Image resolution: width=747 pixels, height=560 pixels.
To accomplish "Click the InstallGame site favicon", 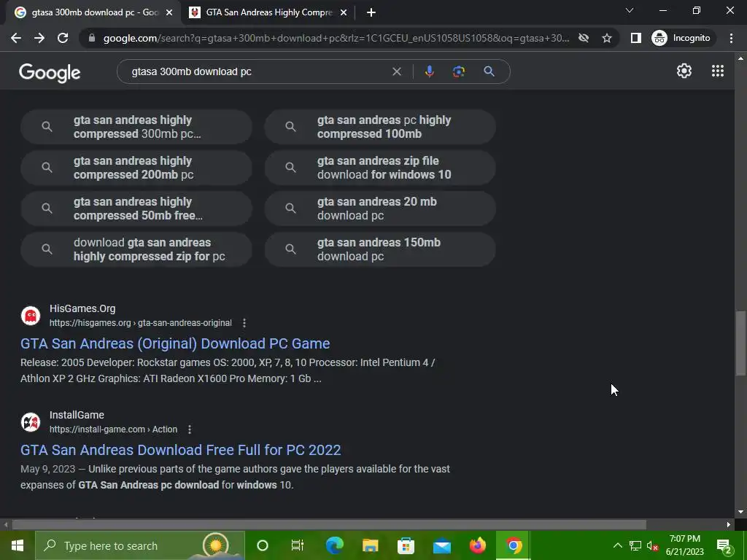I will click(31, 422).
